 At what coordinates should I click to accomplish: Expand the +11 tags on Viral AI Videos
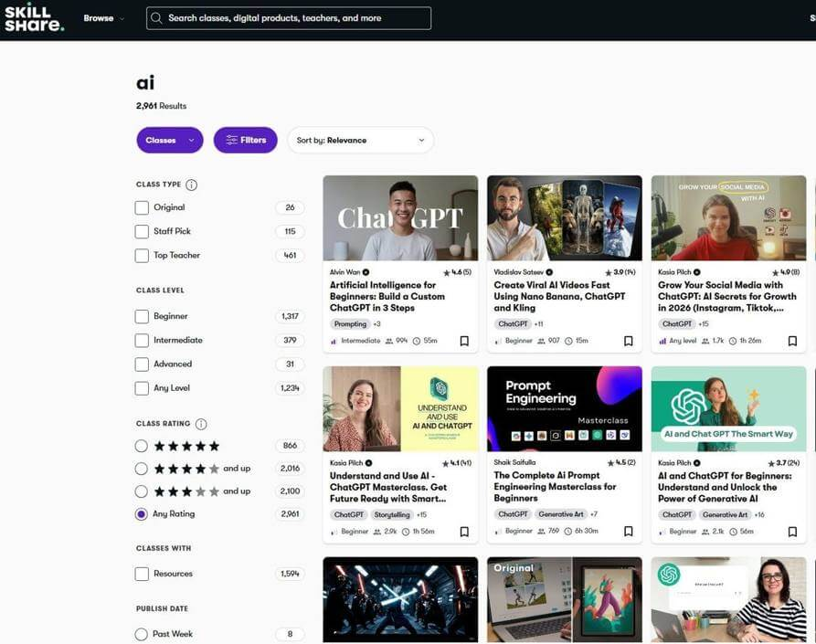(x=538, y=324)
